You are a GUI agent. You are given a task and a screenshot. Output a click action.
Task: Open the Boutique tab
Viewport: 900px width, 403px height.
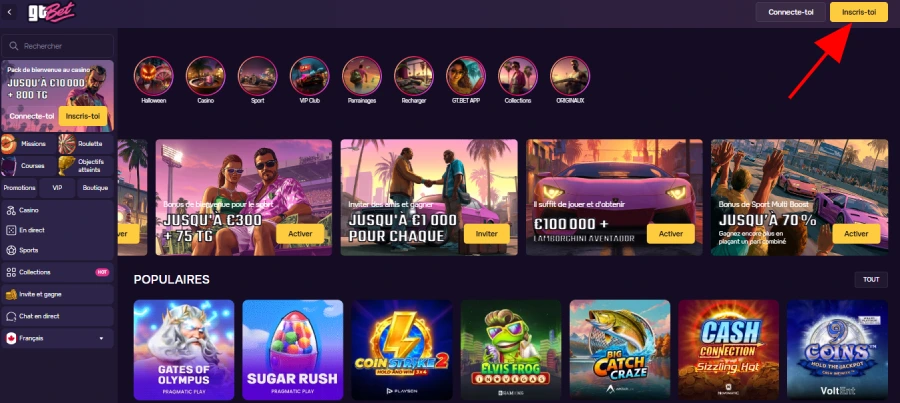pyautogui.click(x=95, y=188)
